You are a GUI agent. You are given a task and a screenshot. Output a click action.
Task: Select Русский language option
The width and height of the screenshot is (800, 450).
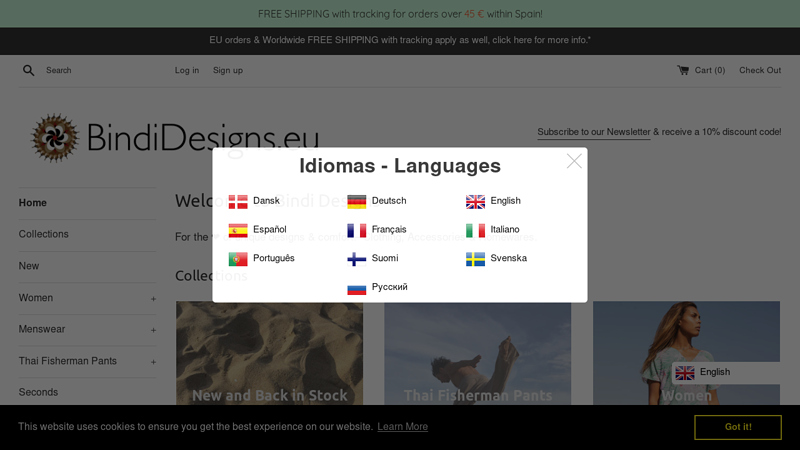tap(389, 287)
